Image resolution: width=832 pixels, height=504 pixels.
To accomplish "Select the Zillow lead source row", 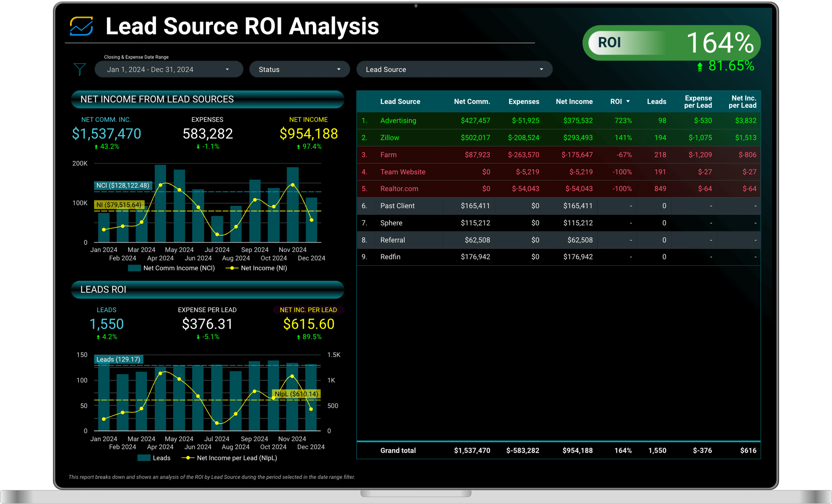I will pyautogui.click(x=558, y=138).
